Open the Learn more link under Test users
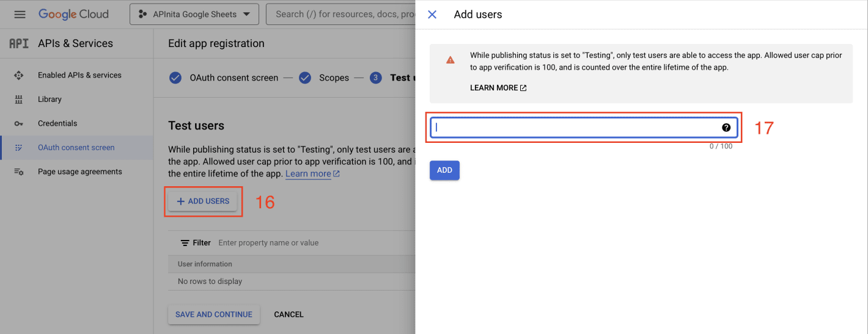 (312, 174)
